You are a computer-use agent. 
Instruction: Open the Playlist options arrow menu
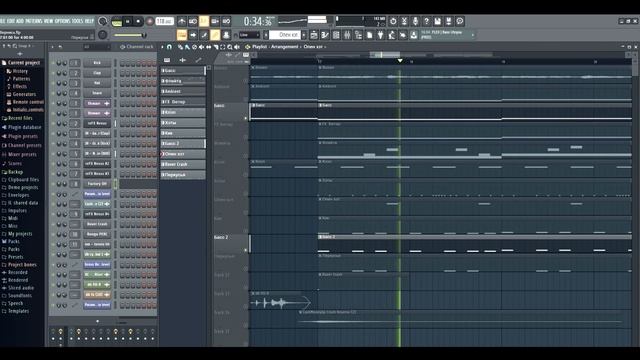point(162,47)
